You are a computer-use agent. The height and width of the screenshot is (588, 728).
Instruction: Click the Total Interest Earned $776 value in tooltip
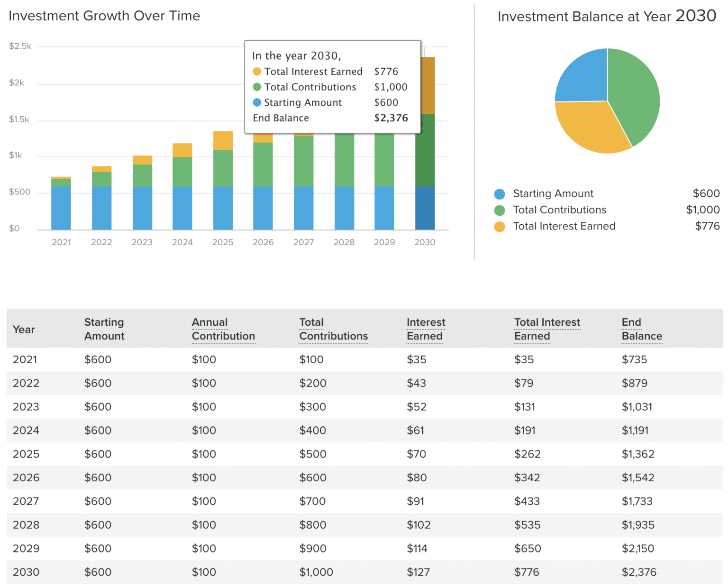(386, 72)
